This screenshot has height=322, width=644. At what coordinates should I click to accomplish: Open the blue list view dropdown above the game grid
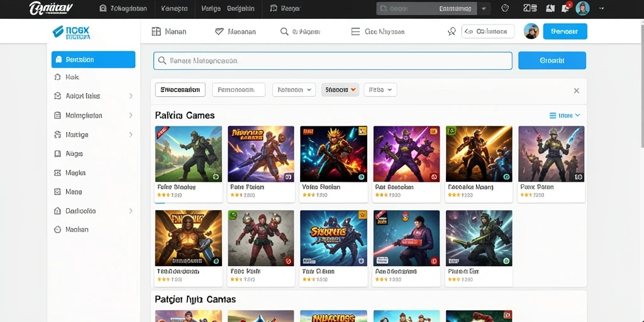pos(565,116)
